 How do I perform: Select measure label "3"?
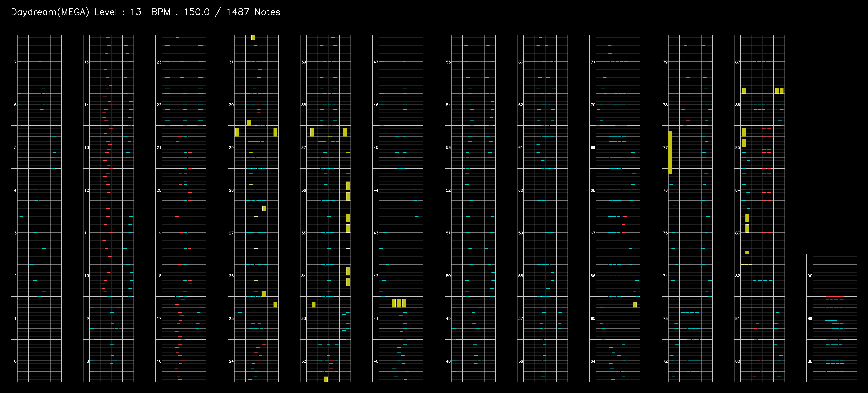15,233
